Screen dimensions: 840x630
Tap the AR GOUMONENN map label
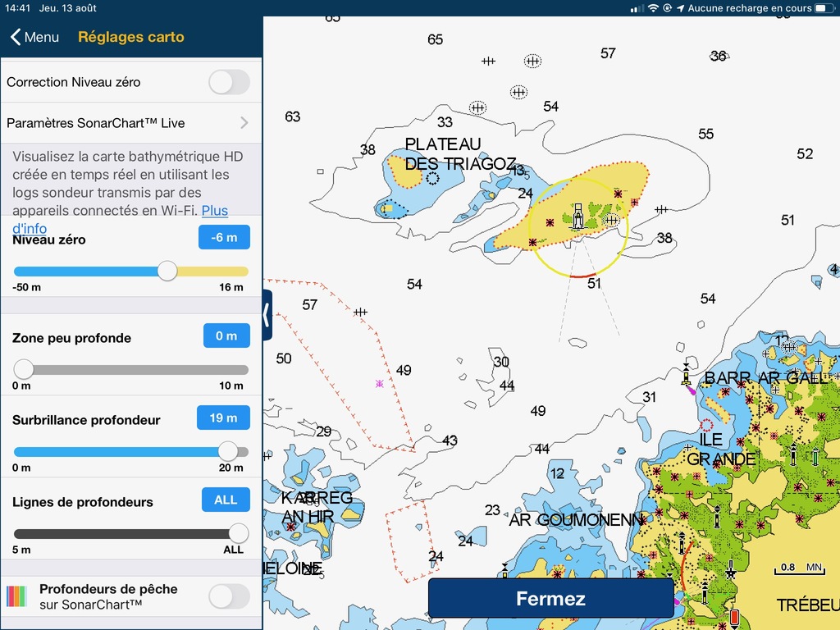577,519
